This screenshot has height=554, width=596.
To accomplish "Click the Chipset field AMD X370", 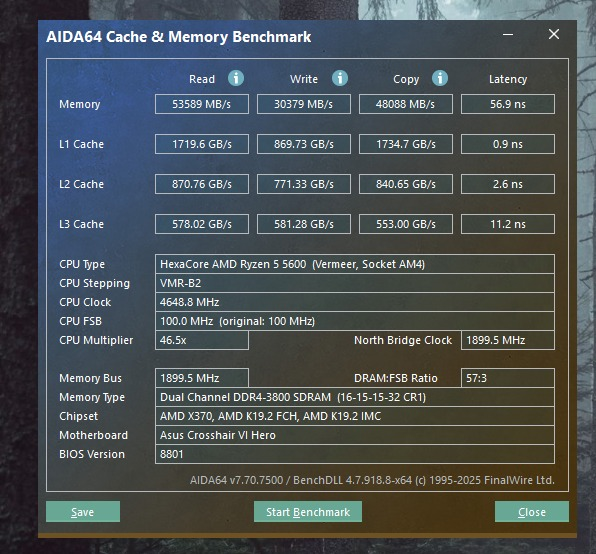I will [355, 416].
